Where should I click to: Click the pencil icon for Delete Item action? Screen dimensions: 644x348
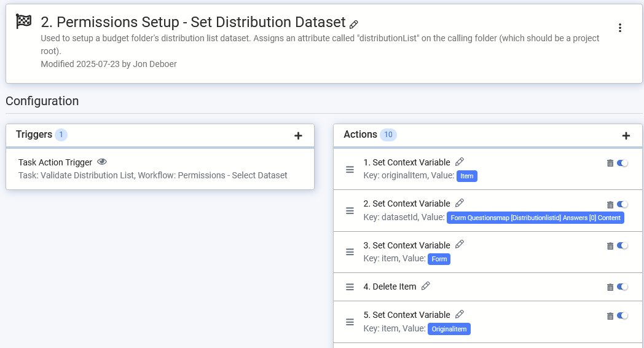tap(426, 286)
